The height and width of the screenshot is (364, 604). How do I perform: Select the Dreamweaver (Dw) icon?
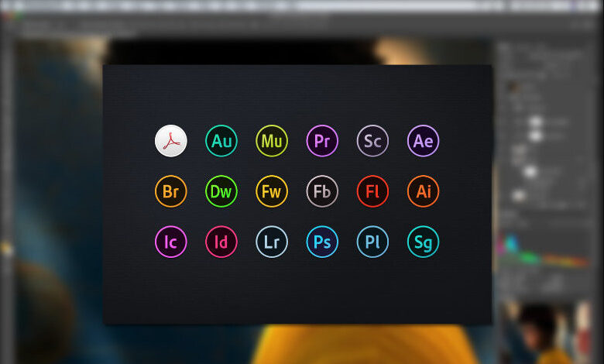click(221, 191)
